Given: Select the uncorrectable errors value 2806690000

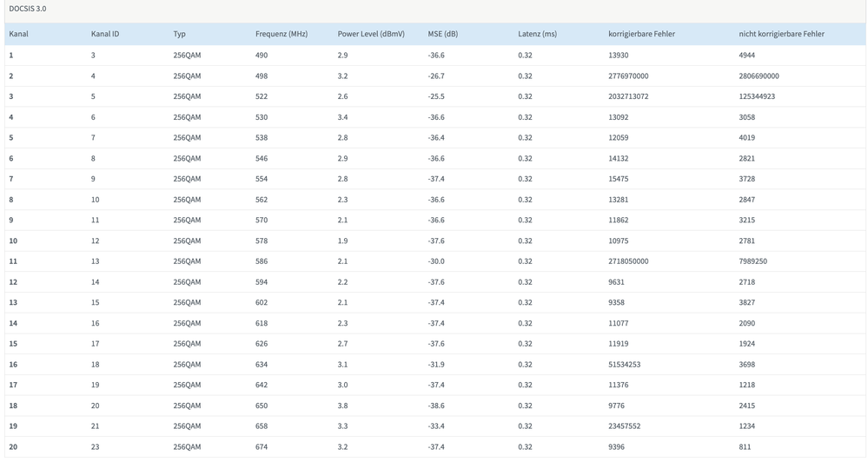Looking at the screenshot, I should tap(759, 76).
